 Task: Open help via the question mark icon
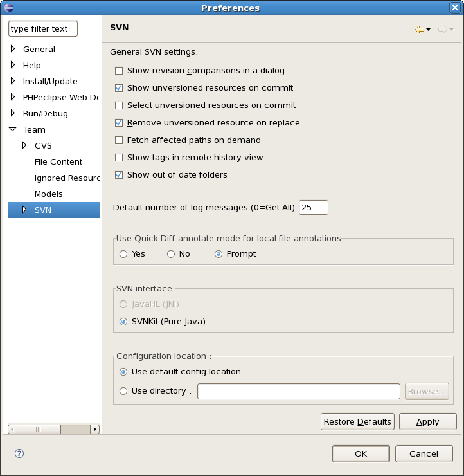coord(19,453)
